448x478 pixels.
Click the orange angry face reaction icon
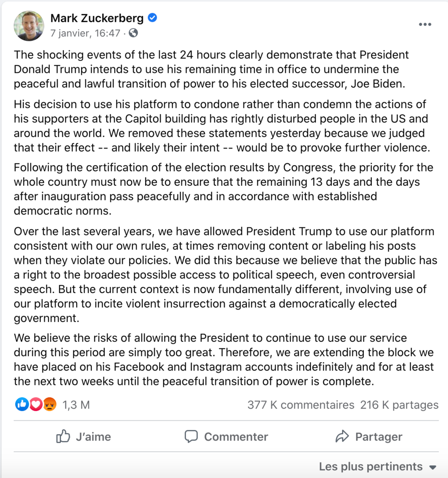(50, 405)
